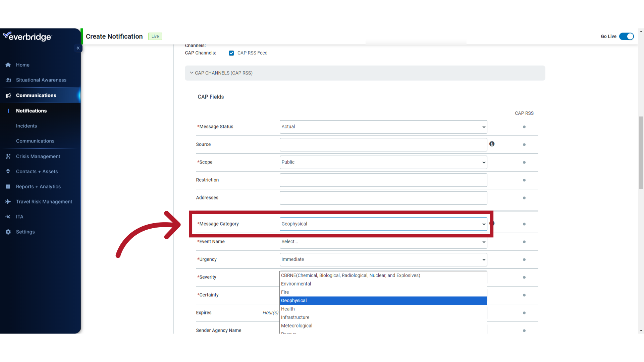Click the Contacts + Assets pin icon
Viewport: 644px width, 362px height.
coord(8,172)
